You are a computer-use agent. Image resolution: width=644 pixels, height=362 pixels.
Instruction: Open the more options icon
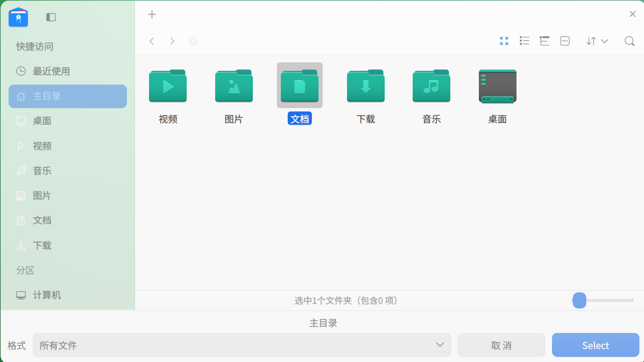click(565, 41)
